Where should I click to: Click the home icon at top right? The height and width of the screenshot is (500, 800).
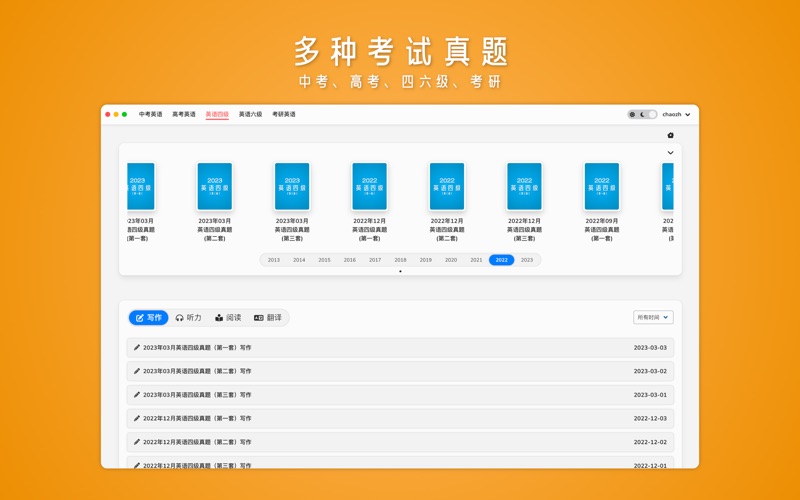(670, 135)
